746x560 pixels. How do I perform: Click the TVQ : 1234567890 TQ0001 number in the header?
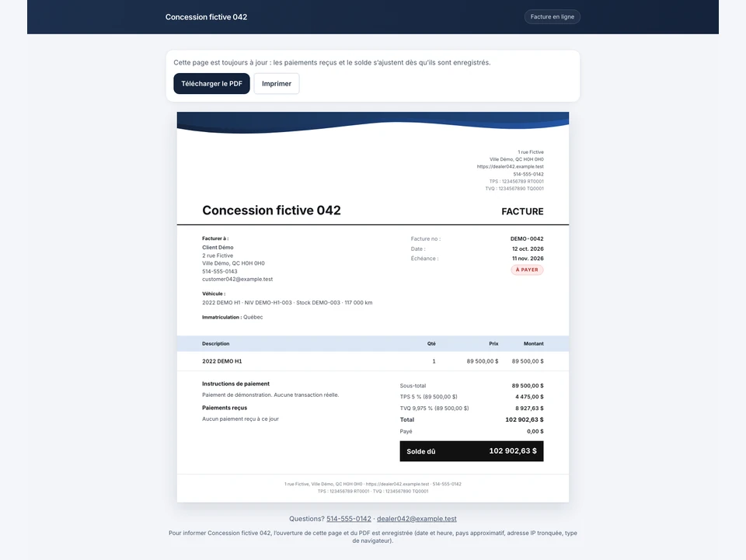[x=514, y=188]
